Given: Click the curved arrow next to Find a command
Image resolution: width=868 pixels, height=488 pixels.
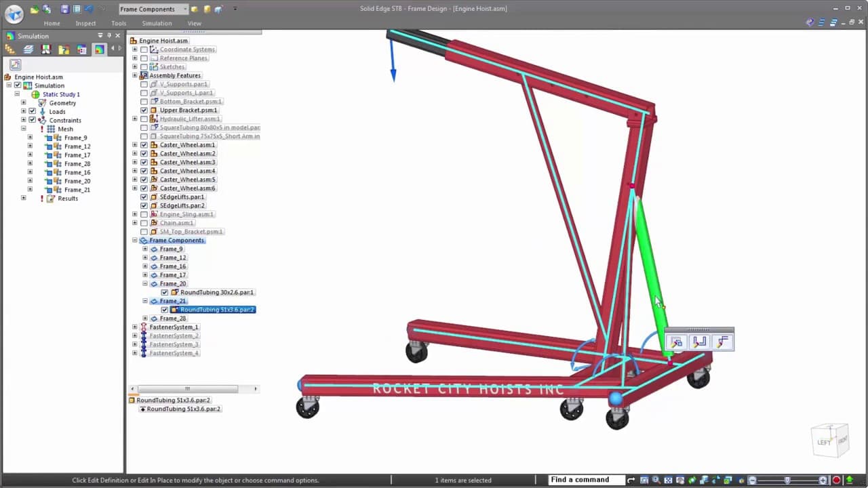Looking at the screenshot, I should point(631,481).
